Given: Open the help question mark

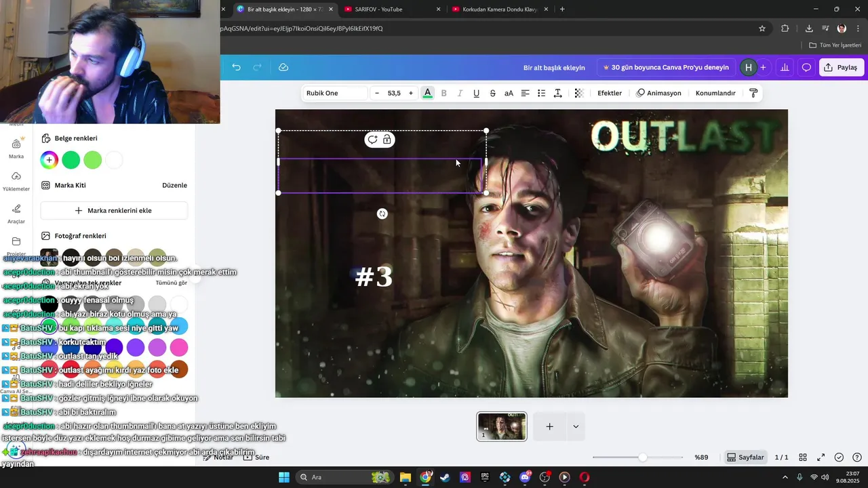Looking at the screenshot, I should point(857,457).
